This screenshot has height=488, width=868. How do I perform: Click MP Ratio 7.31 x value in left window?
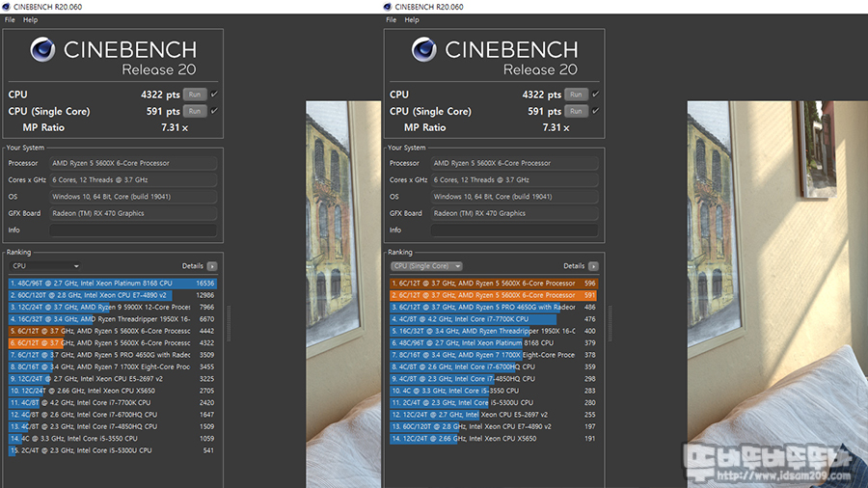(x=175, y=128)
